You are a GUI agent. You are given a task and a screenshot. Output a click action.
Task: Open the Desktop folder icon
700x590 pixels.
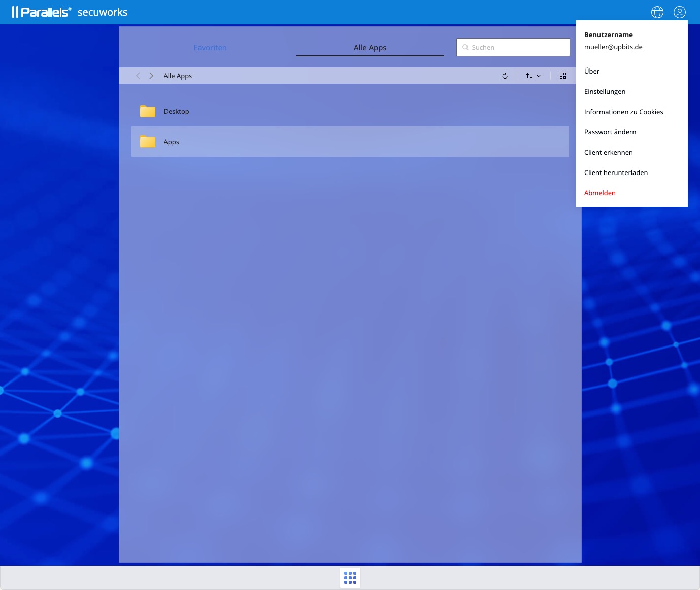coord(148,111)
